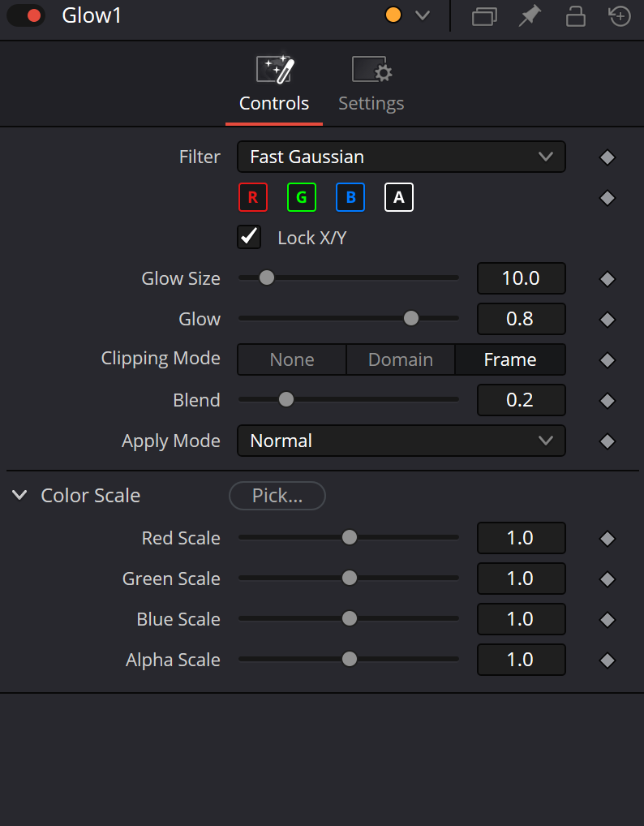Image resolution: width=644 pixels, height=826 pixels.
Task: Toggle the alpha A channel button
Action: (x=399, y=197)
